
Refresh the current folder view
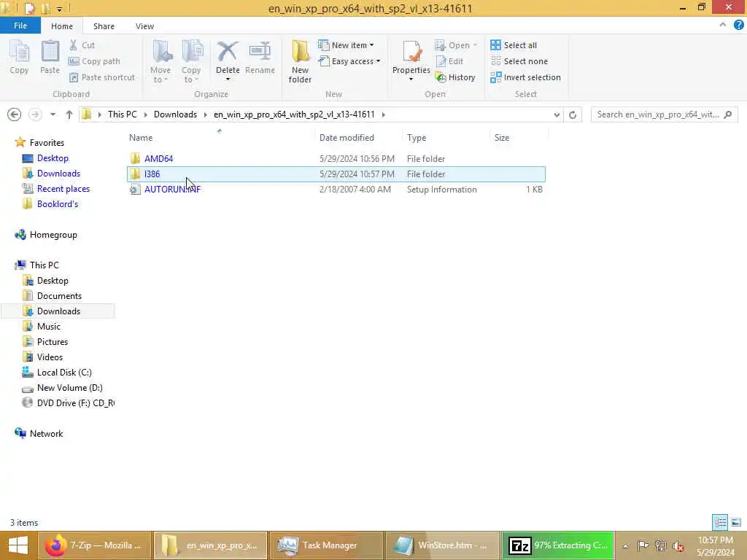pos(573,114)
